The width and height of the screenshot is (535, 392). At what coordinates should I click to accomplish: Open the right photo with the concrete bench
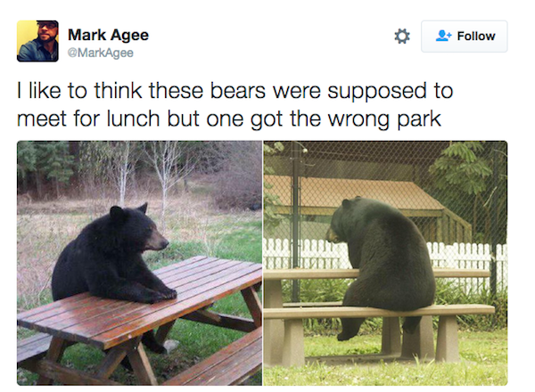(x=385, y=263)
